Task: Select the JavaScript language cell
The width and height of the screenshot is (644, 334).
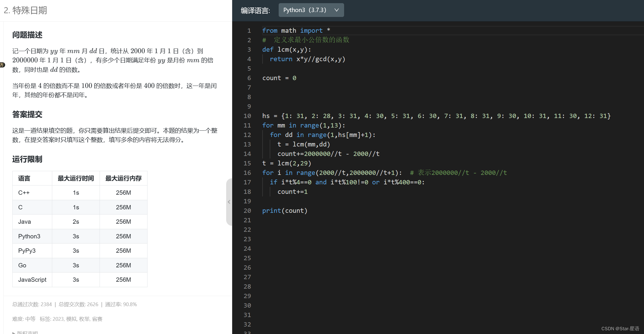Action: [32, 280]
